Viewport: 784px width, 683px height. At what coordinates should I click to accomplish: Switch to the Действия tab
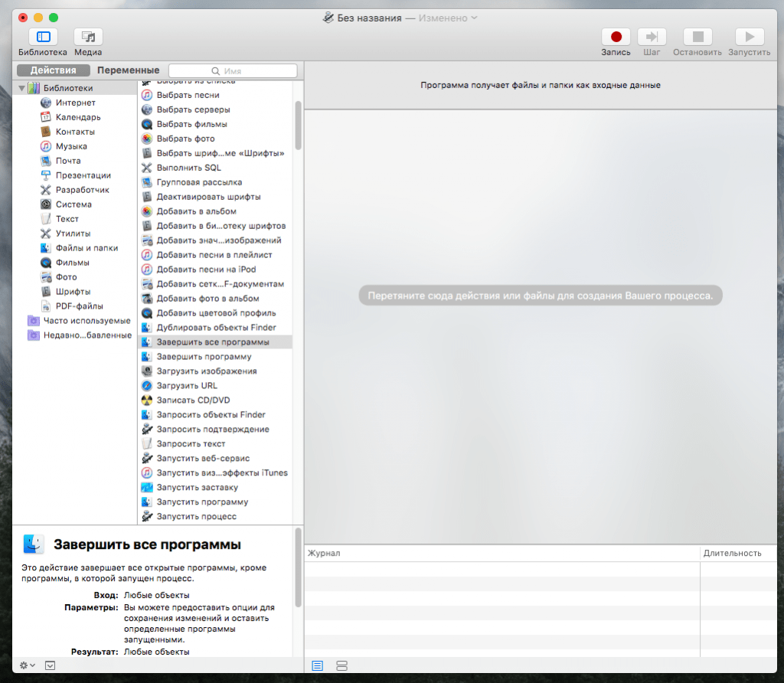(53, 70)
